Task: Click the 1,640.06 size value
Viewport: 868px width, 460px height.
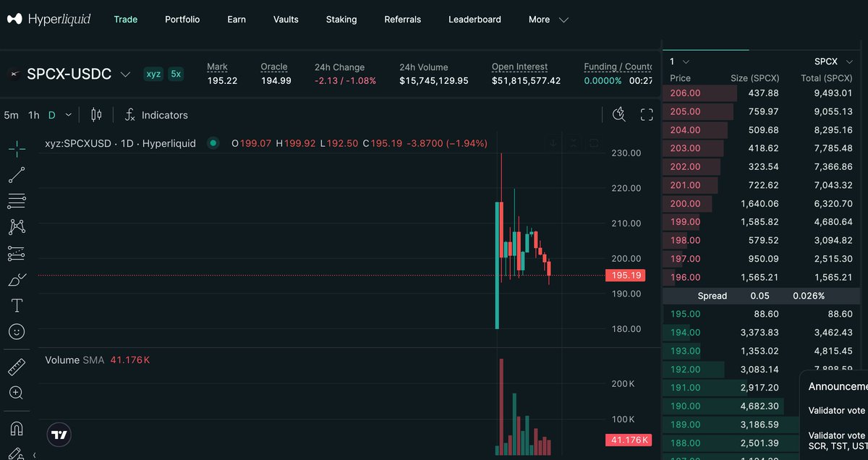Action: [x=759, y=204]
